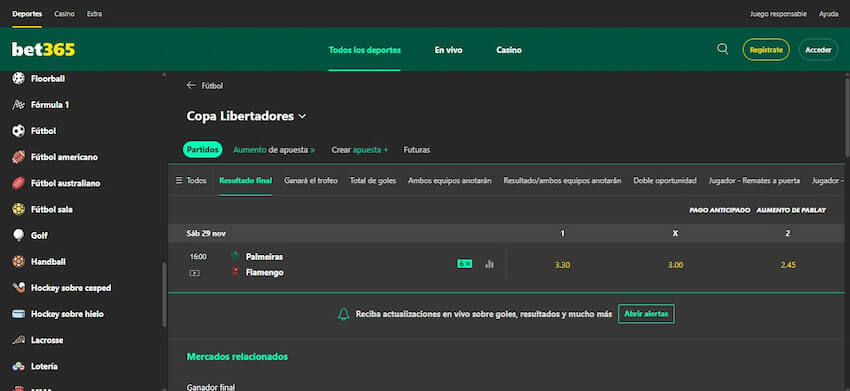The width and height of the screenshot is (850, 391).
Task: Click the bell alerts icon
Action: [344, 314]
